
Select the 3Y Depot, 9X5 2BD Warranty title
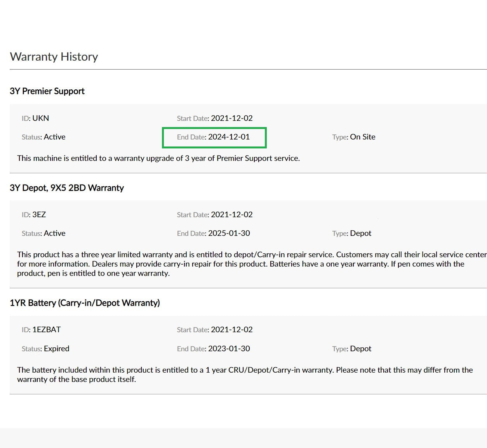click(67, 188)
